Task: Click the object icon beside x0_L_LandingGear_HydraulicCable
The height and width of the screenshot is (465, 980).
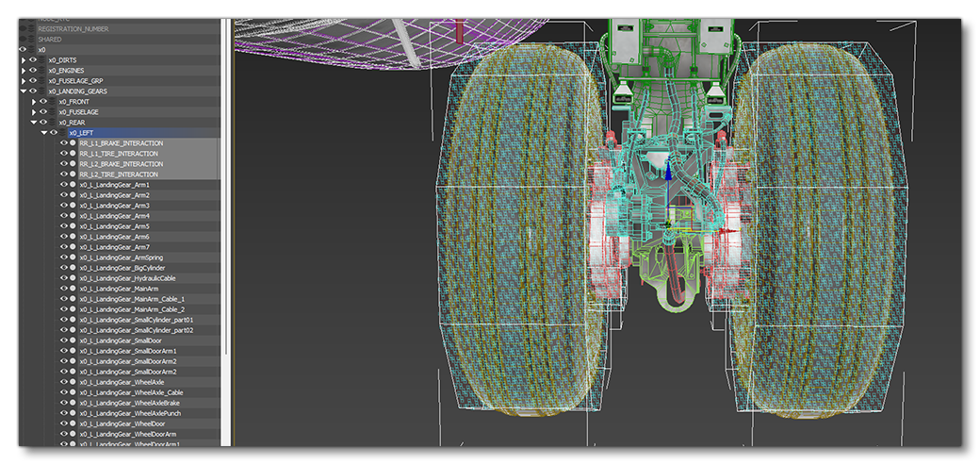Action: click(x=73, y=278)
